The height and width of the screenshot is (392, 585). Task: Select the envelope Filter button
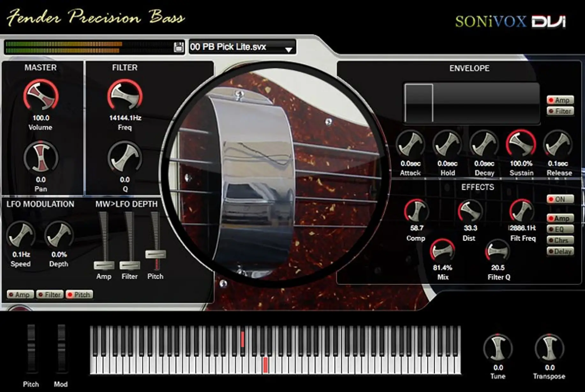pos(560,111)
